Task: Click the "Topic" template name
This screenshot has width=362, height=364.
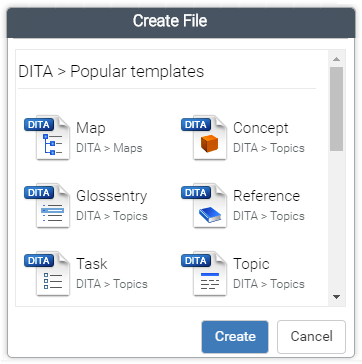Action: [251, 264]
